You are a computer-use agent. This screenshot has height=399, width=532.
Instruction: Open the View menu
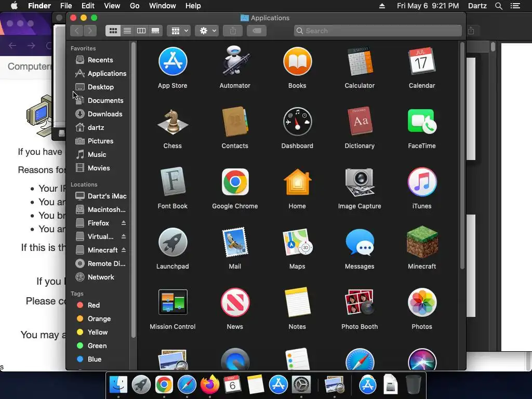(112, 6)
